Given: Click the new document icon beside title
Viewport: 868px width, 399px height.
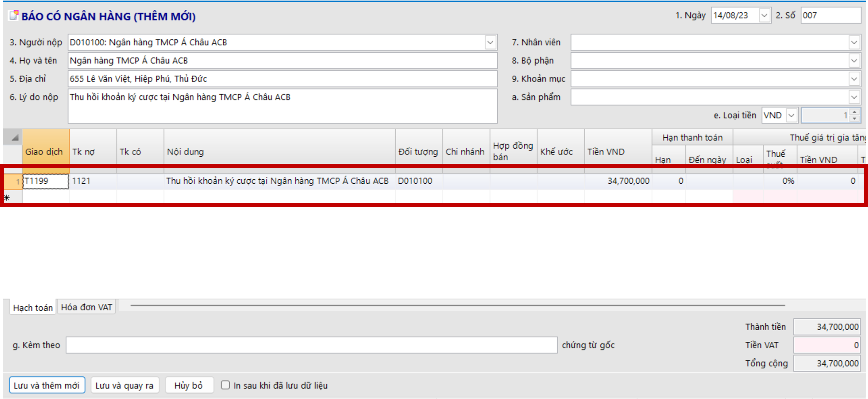Looking at the screenshot, I should click(14, 15).
